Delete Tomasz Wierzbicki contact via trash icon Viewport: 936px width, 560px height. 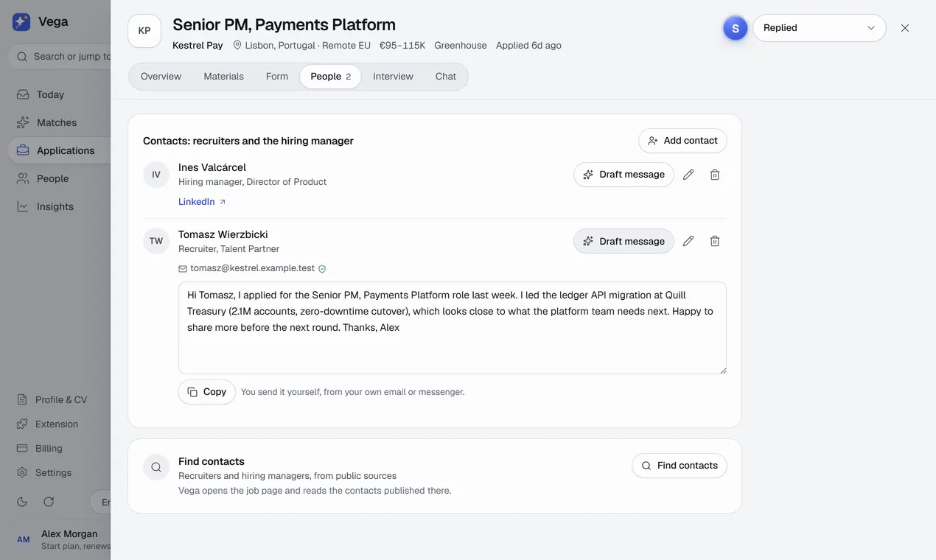pyautogui.click(x=715, y=241)
